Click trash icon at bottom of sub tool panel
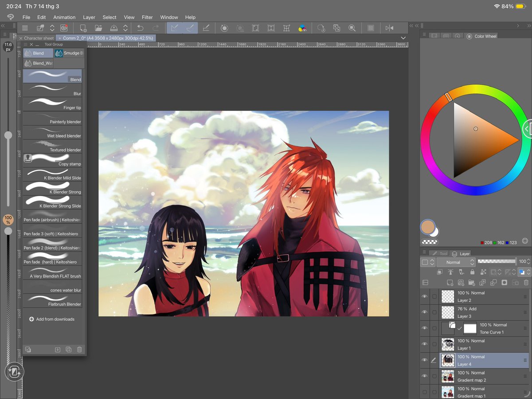Image resolution: width=532 pixels, height=399 pixels. coord(79,350)
